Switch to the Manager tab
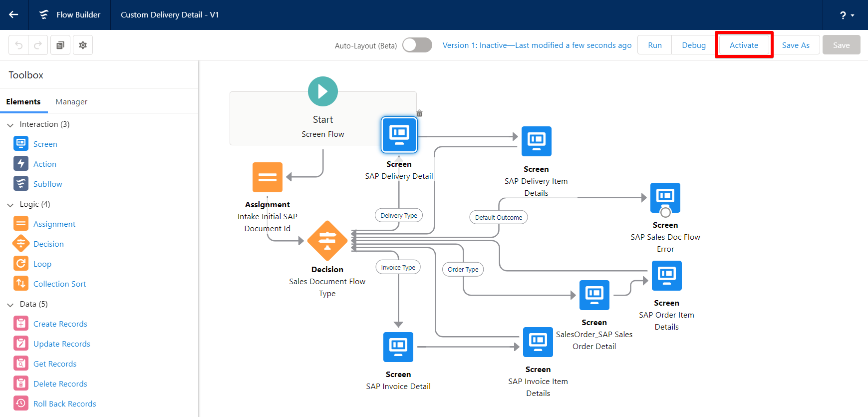This screenshot has width=868, height=417. (71, 101)
